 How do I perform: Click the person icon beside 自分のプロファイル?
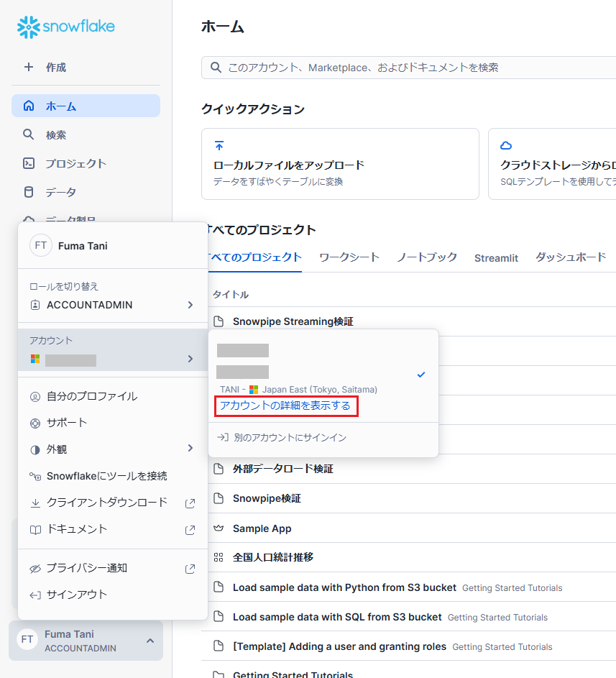click(x=35, y=396)
